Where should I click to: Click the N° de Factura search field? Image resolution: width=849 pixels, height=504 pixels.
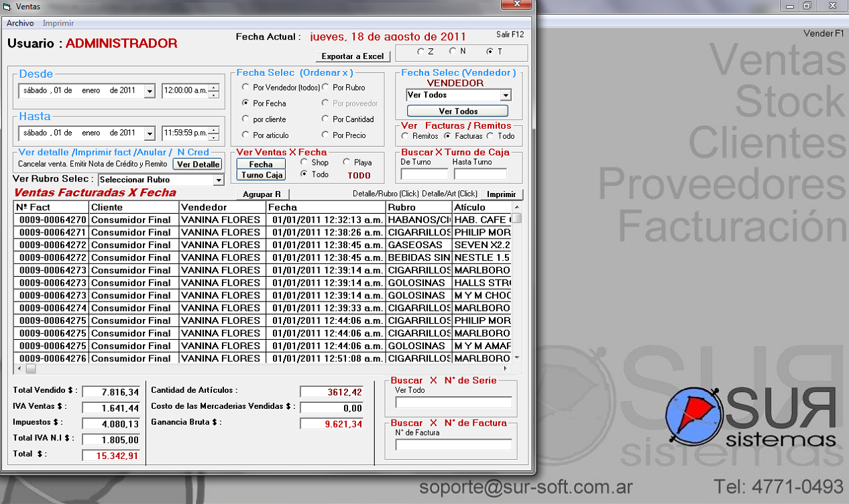coord(453,444)
